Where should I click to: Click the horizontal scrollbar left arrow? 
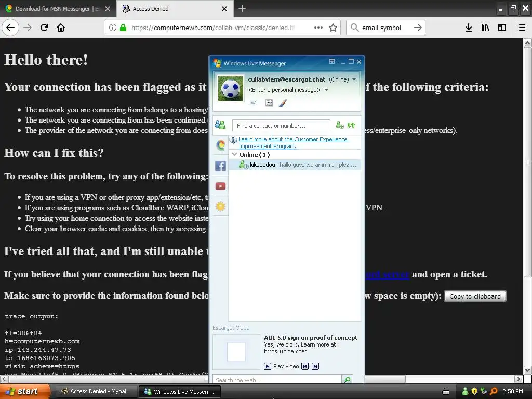pyautogui.click(x=4, y=379)
